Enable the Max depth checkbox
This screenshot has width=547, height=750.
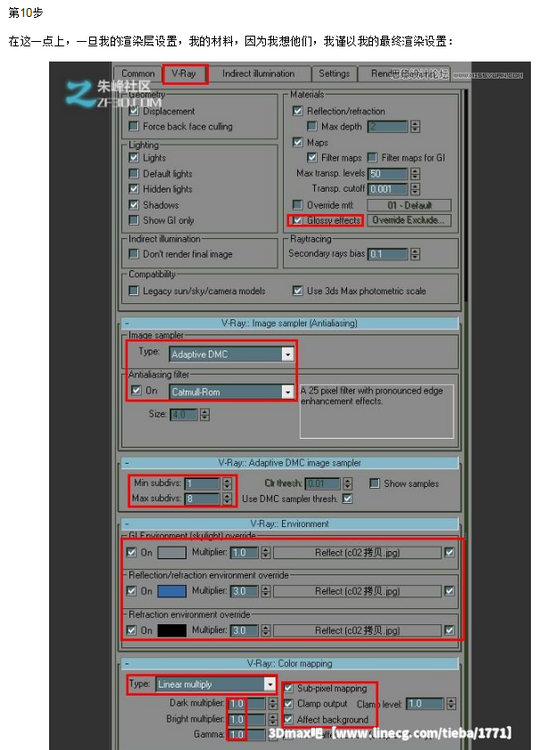click(x=312, y=126)
